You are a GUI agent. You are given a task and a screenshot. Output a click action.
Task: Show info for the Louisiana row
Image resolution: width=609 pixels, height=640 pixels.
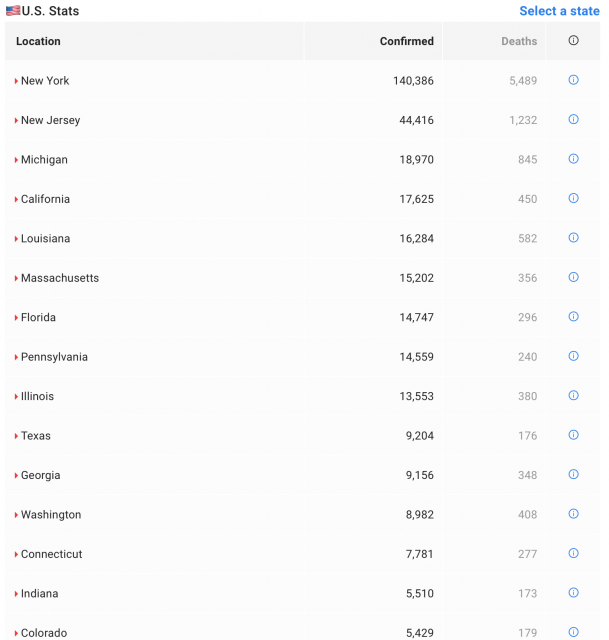coord(573,238)
